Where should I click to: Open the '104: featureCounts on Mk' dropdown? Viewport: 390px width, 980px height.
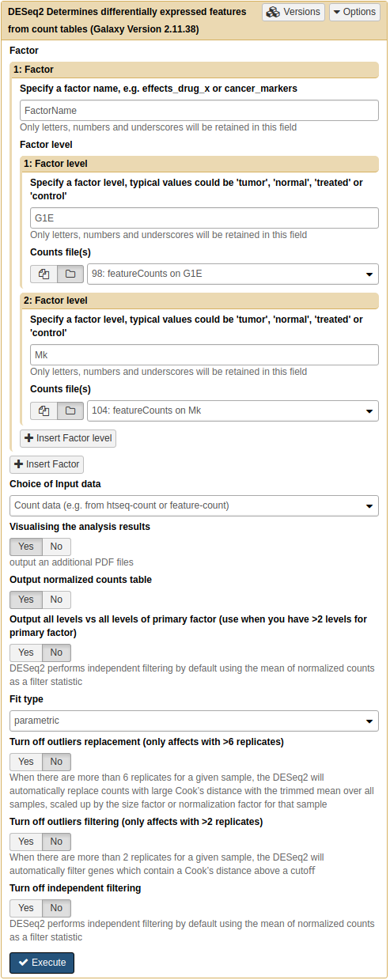[233, 411]
